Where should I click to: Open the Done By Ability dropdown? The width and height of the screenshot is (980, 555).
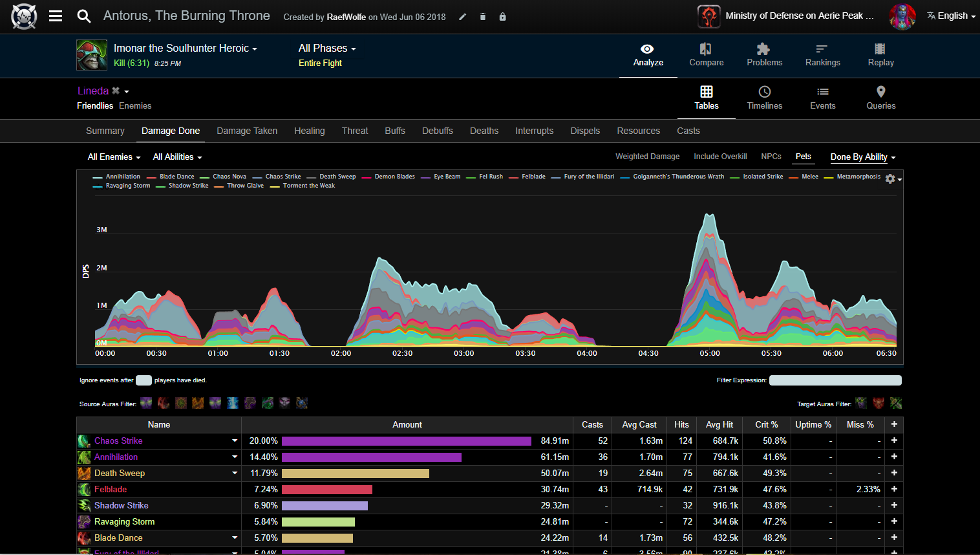coord(863,157)
